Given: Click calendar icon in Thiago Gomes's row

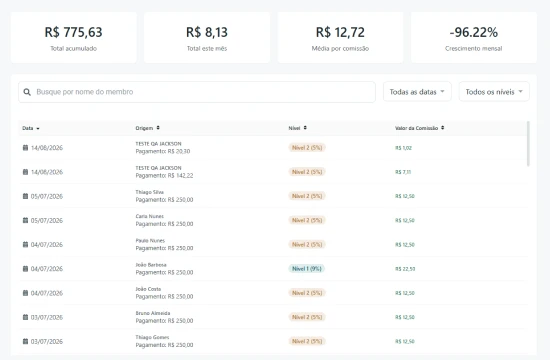Looking at the screenshot, I should click(25, 341).
